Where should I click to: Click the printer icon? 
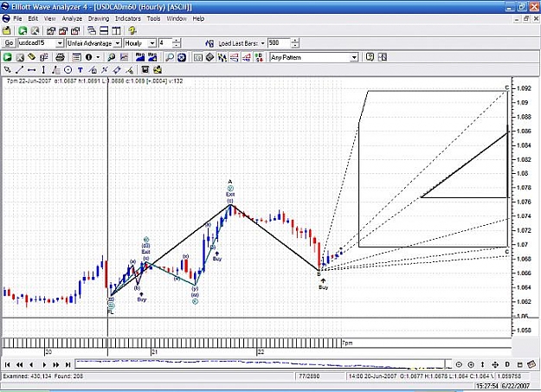(60, 57)
